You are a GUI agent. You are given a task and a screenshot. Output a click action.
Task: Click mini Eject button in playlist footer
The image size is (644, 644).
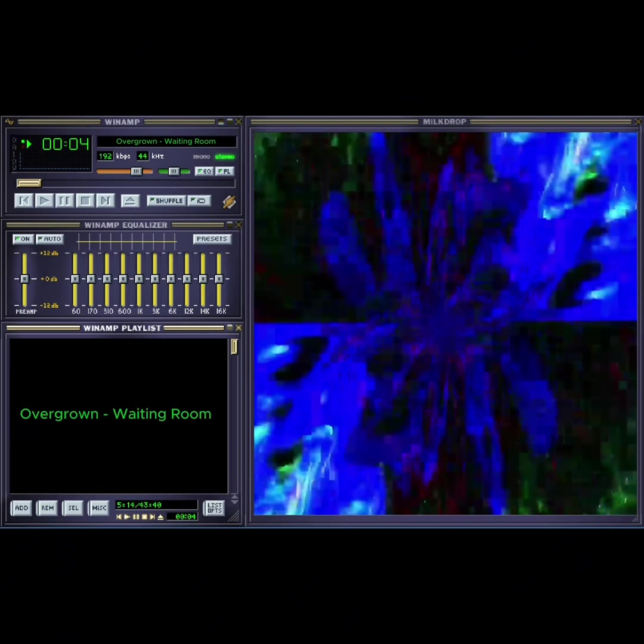[x=160, y=516]
